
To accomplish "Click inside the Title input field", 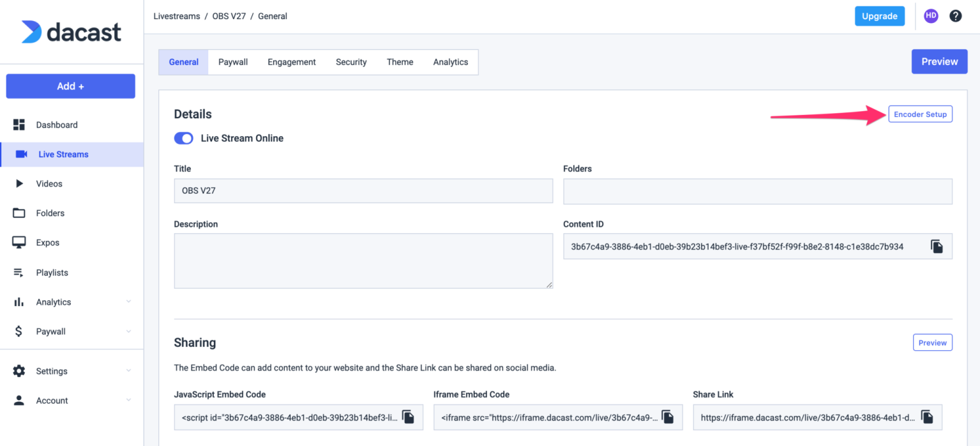I will coord(363,190).
